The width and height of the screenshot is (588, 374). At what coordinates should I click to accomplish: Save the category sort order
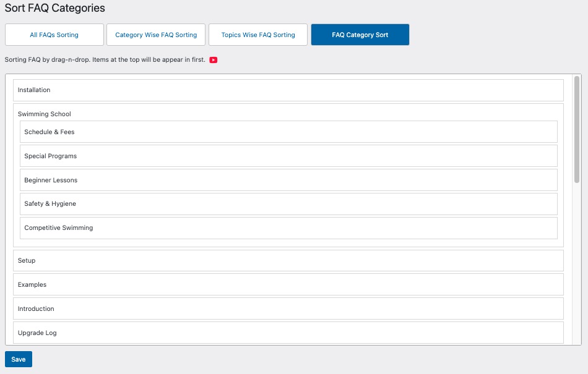[x=19, y=359]
